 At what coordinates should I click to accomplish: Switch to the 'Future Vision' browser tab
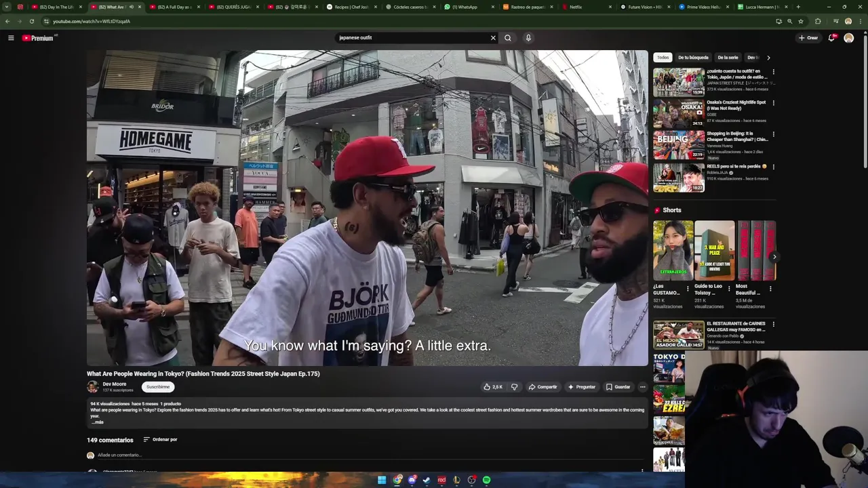click(x=644, y=7)
